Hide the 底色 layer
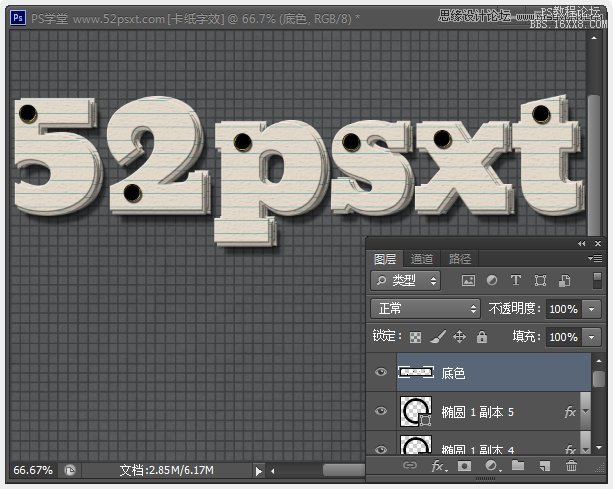This screenshot has width=613, height=489. [x=381, y=372]
